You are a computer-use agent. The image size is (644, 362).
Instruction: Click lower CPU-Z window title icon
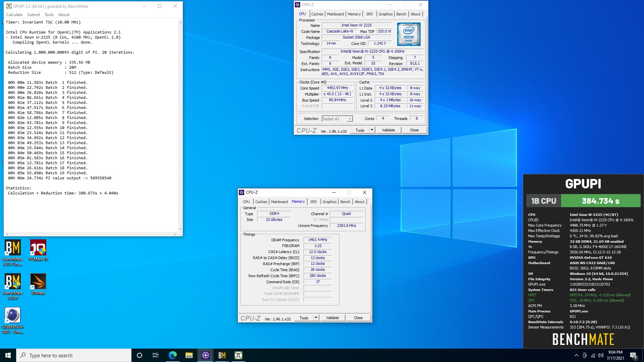click(x=241, y=192)
